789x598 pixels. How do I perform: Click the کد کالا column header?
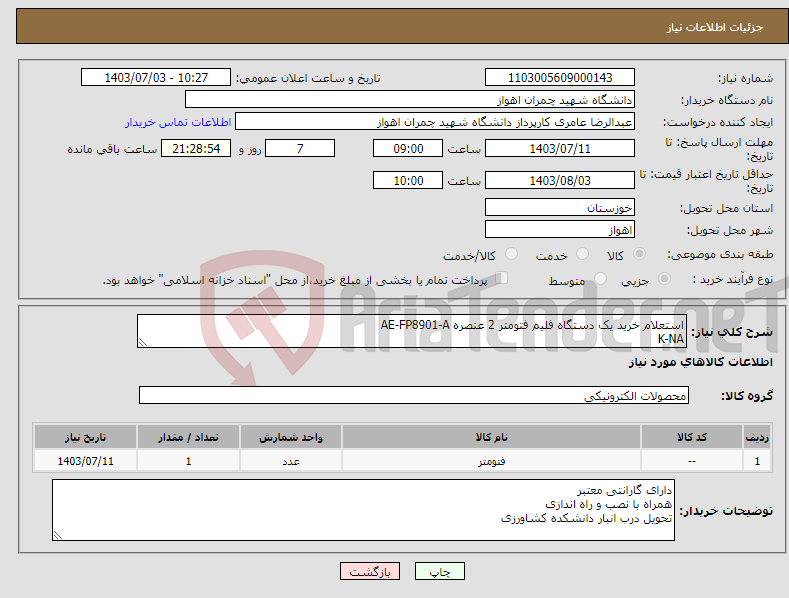(692, 437)
